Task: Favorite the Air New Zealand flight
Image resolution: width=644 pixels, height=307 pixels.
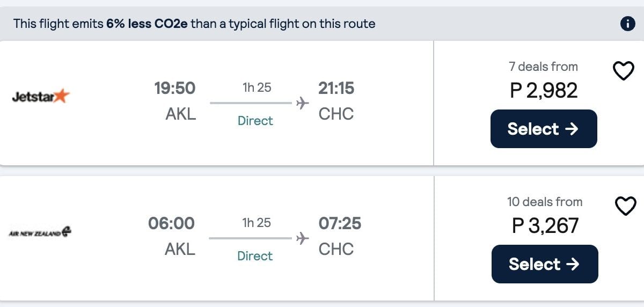Action: 625,206
